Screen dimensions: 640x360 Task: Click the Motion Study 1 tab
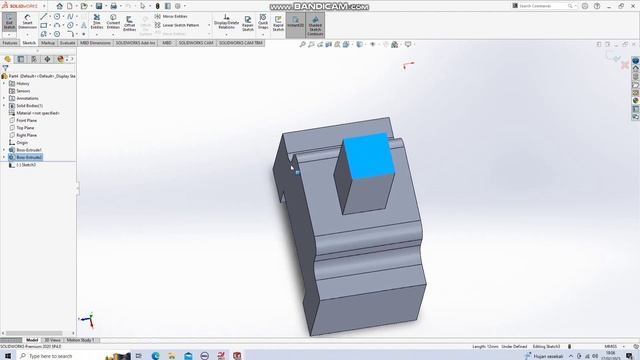point(80,340)
